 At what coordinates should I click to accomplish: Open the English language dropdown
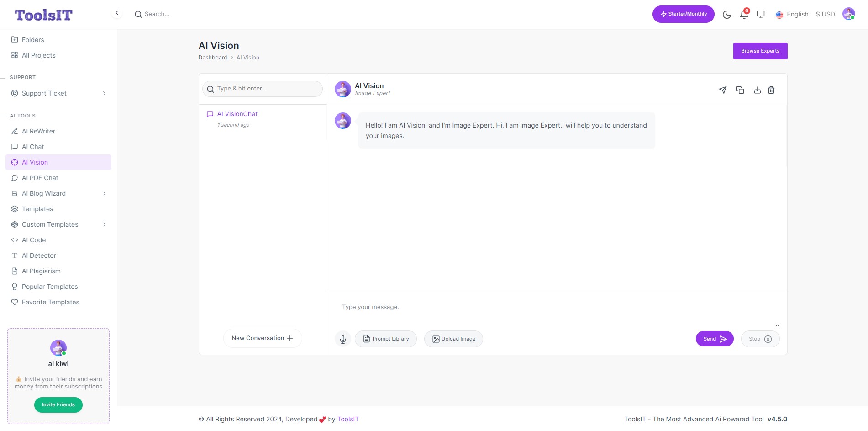(792, 14)
